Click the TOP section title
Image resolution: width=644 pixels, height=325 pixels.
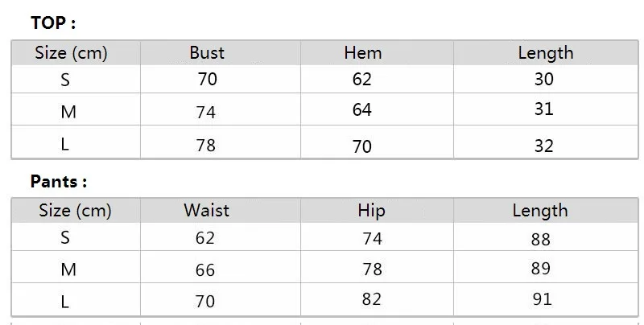[53, 23]
